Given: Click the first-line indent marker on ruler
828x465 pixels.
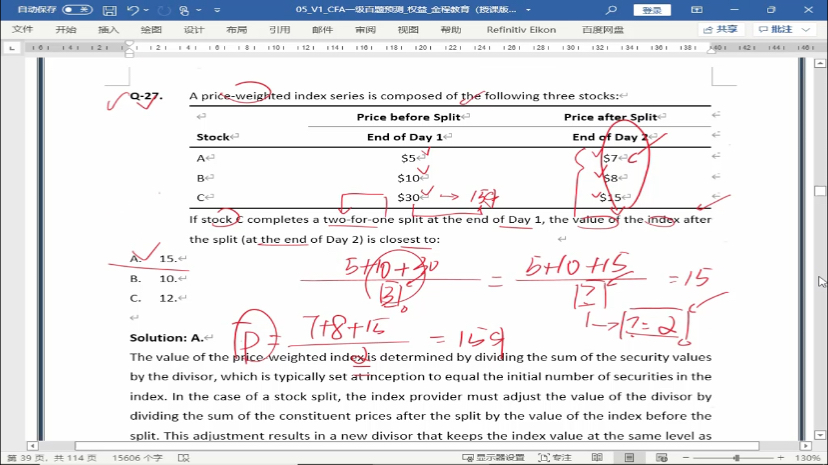Looking at the screenshot, I should click(129, 44).
